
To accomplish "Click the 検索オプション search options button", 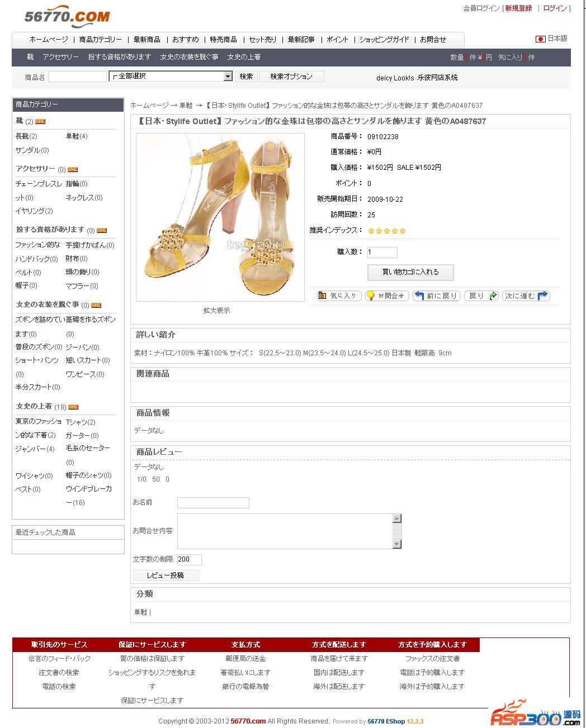I will pyautogui.click(x=291, y=77).
